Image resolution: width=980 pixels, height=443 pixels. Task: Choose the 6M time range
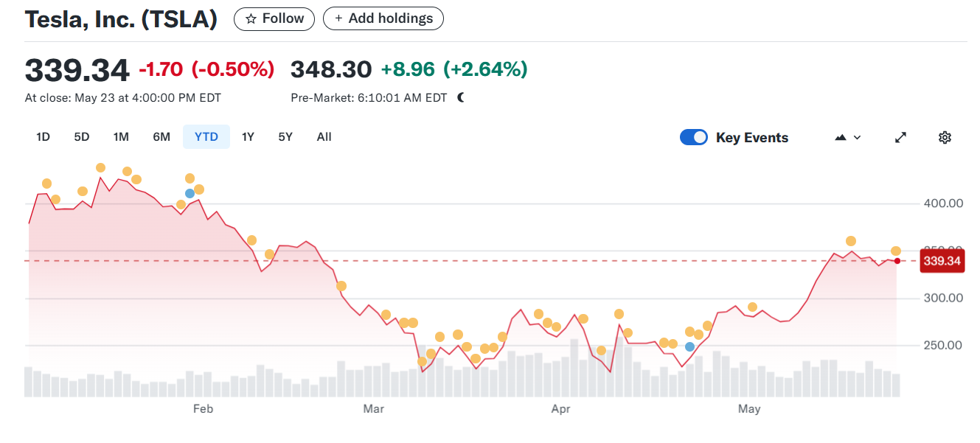[x=161, y=136]
